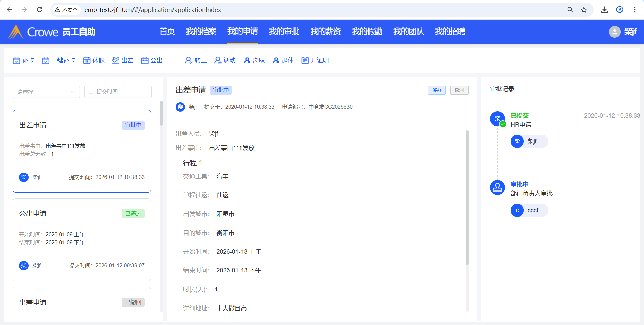Switch to the 我的审批 tab
The image size is (644, 325).
click(284, 31)
